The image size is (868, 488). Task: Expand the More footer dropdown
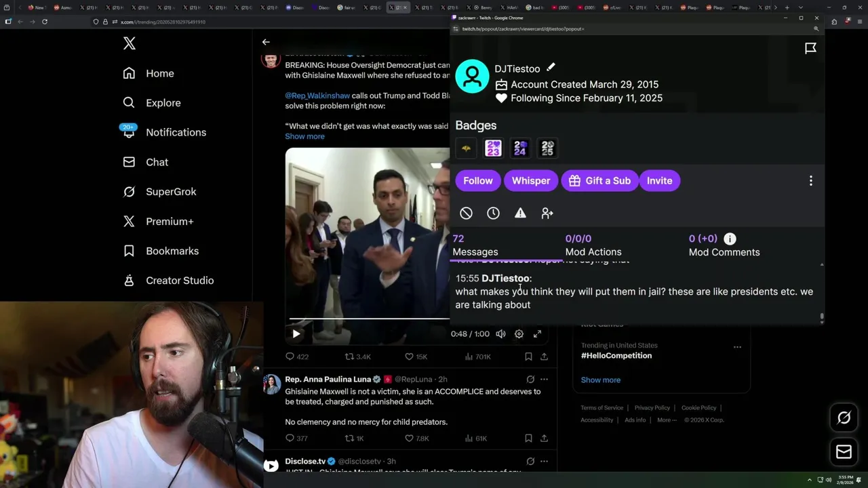click(667, 420)
